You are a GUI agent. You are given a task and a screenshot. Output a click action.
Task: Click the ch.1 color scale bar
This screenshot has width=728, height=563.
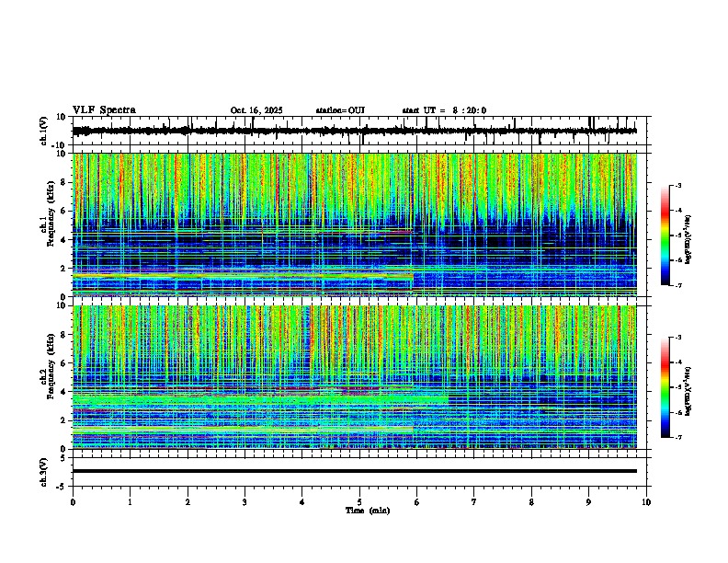pyautogui.click(x=665, y=236)
